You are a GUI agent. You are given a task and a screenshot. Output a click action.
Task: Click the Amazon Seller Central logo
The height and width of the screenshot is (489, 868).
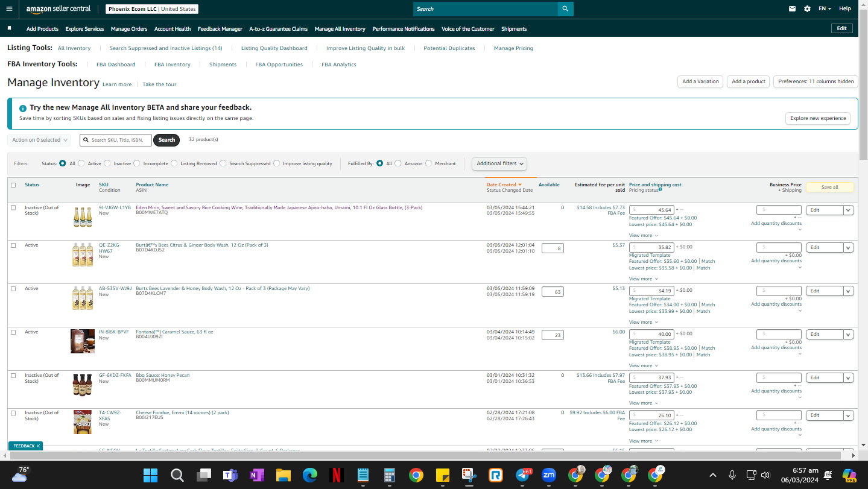pyautogui.click(x=58, y=9)
